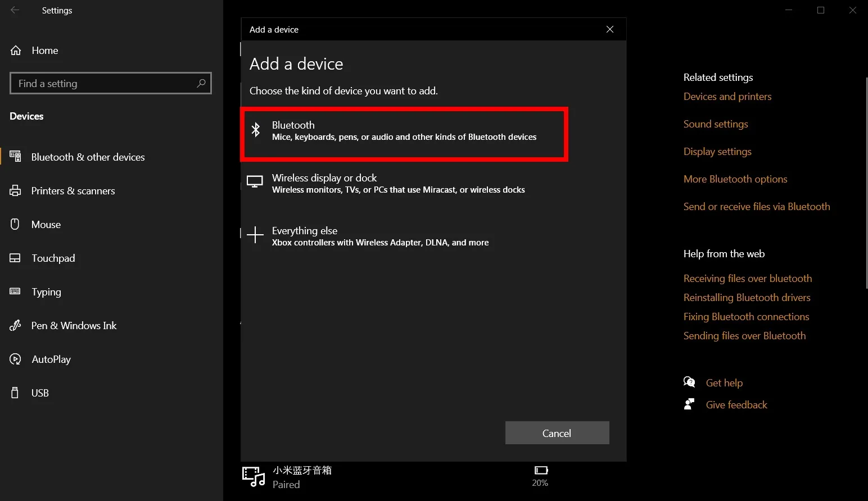Open the Devices and printers link
Screen dimensions: 868x501
pos(727,97)
